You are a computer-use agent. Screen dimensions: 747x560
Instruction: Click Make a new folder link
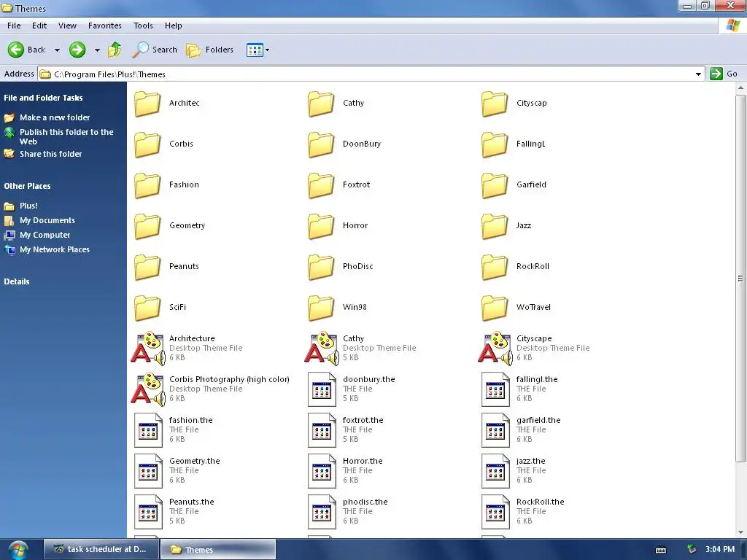(54, 117)
